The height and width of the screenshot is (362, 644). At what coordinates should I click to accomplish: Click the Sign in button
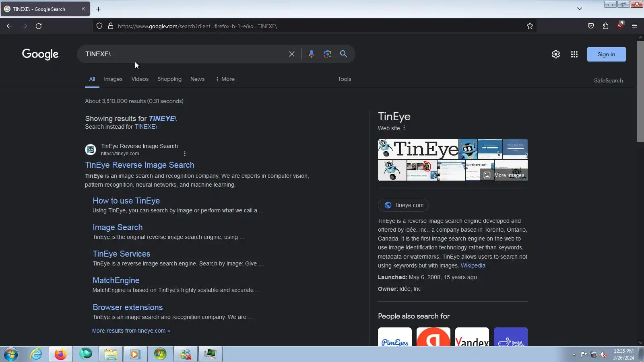(606, 54)
